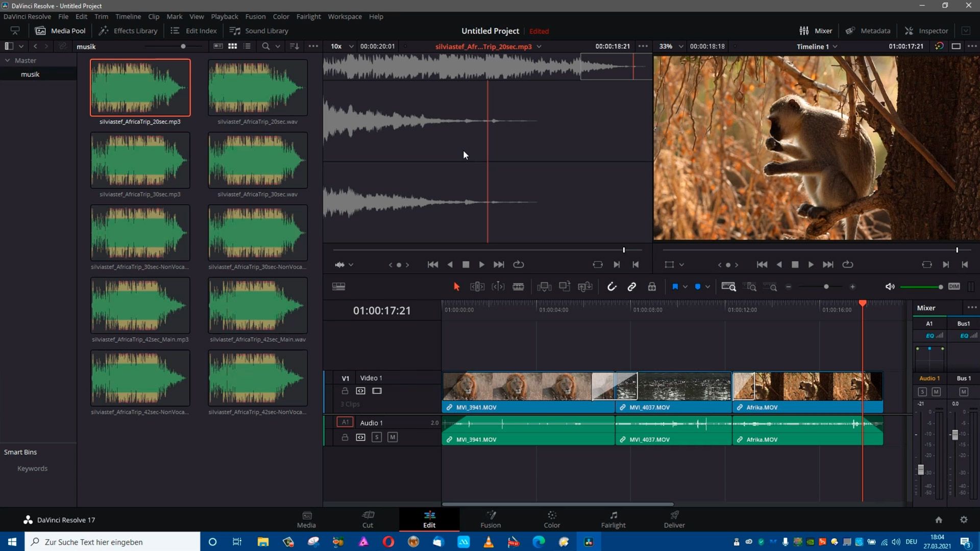980x551 pixels.
Task: Switch to the Fusion page
Action: coord(491,519)
